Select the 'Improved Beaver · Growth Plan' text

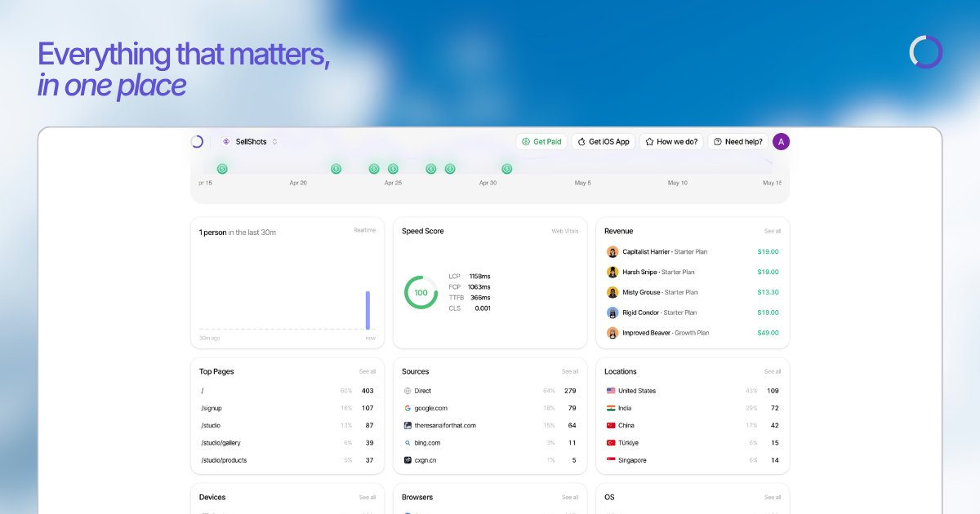[666, 333]
